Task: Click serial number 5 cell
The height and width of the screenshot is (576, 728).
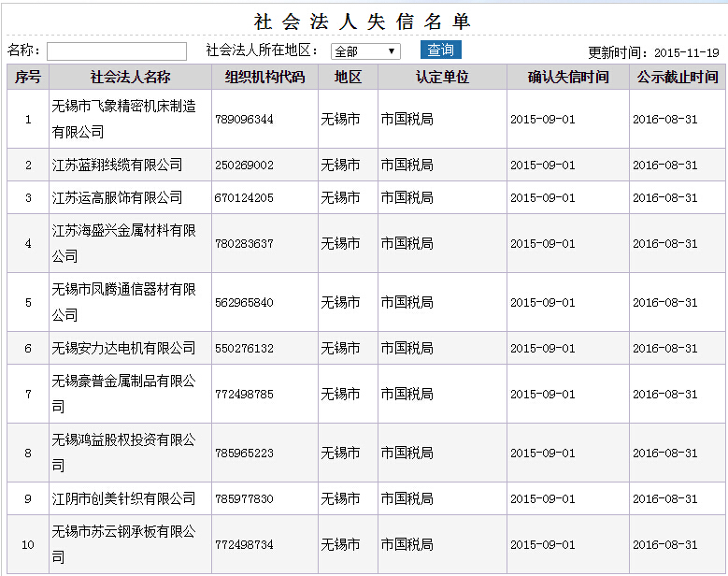Action: click(28, 302)
